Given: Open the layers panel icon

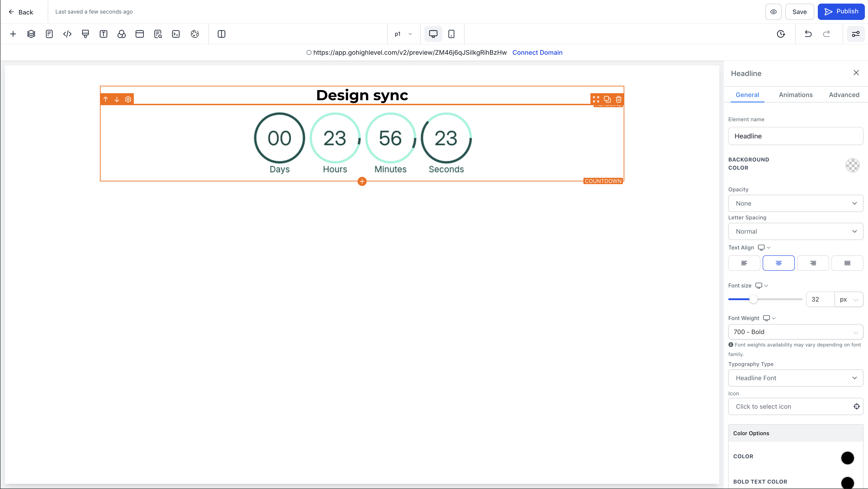Looking at the screenshot, I should [31, 34].
